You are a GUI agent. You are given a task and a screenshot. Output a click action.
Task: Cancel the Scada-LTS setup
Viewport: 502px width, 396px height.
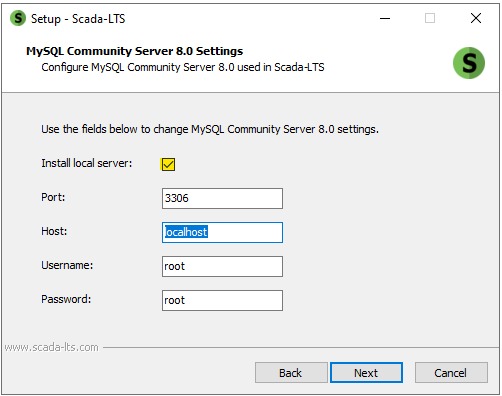coord(451,373)
